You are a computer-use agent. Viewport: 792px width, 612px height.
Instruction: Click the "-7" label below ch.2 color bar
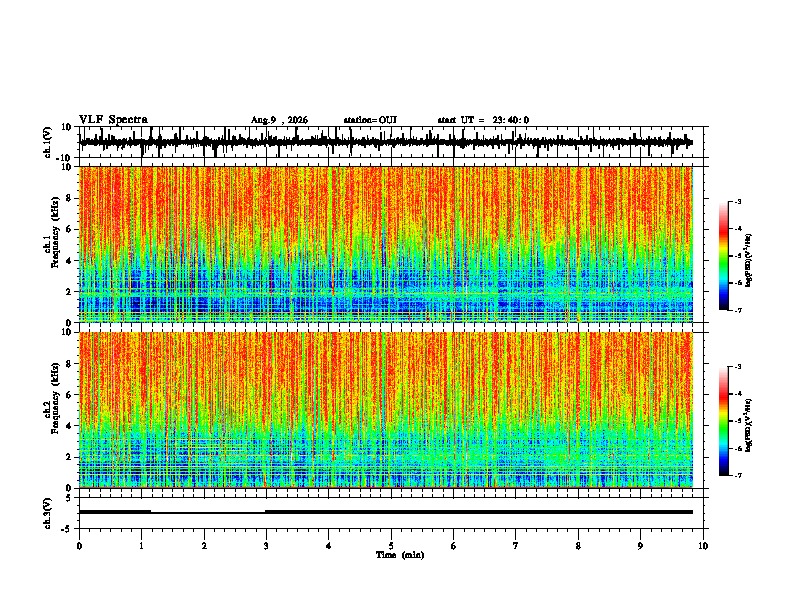click(x=738, y=475)
